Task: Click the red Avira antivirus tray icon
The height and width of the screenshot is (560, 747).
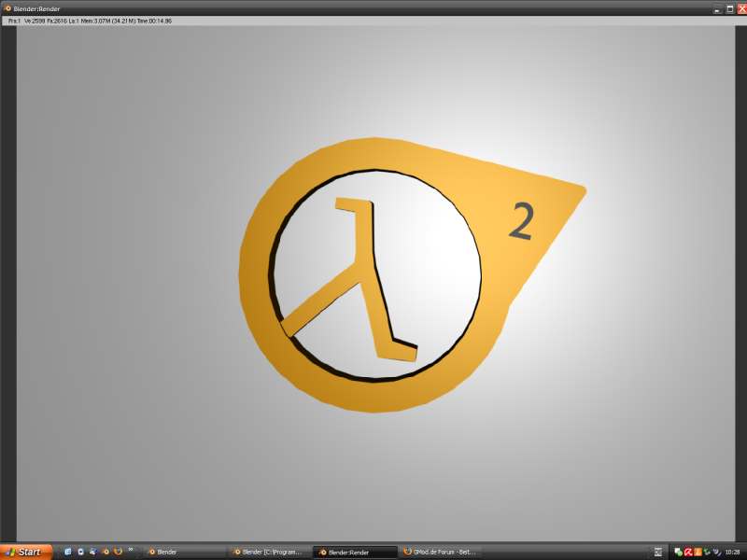Action: click(x=688, y=552)
